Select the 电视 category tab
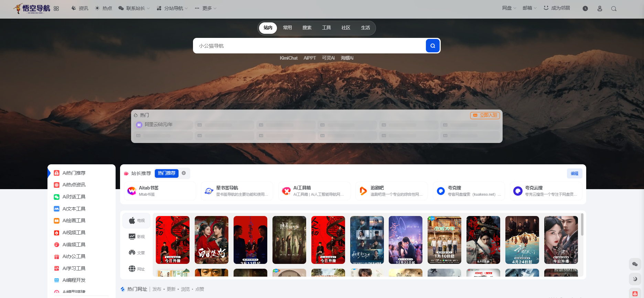This screenshot has width=644, height=298. [x=137, y=220]
